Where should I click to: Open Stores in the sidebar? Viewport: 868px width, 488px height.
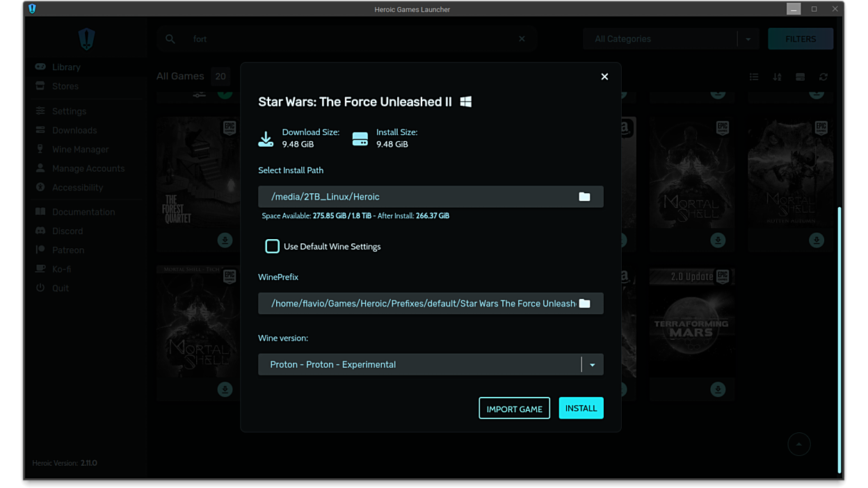coord(65,86)
